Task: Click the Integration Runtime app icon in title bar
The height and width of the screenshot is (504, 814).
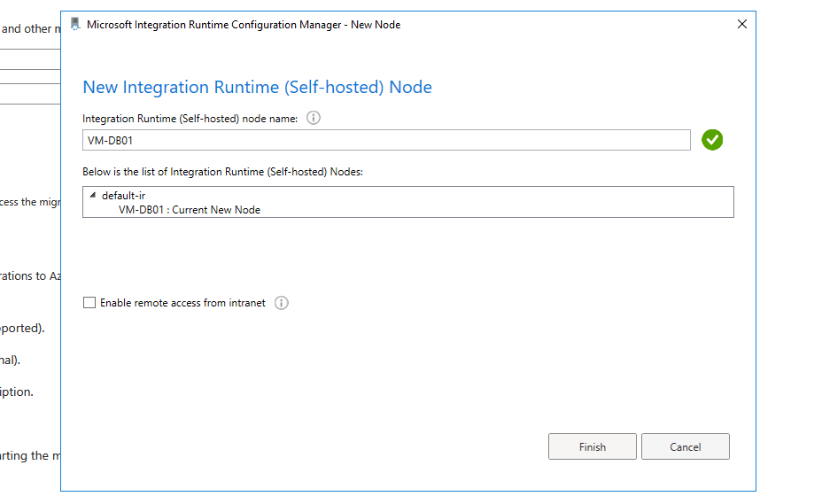Action: point(75,25)
